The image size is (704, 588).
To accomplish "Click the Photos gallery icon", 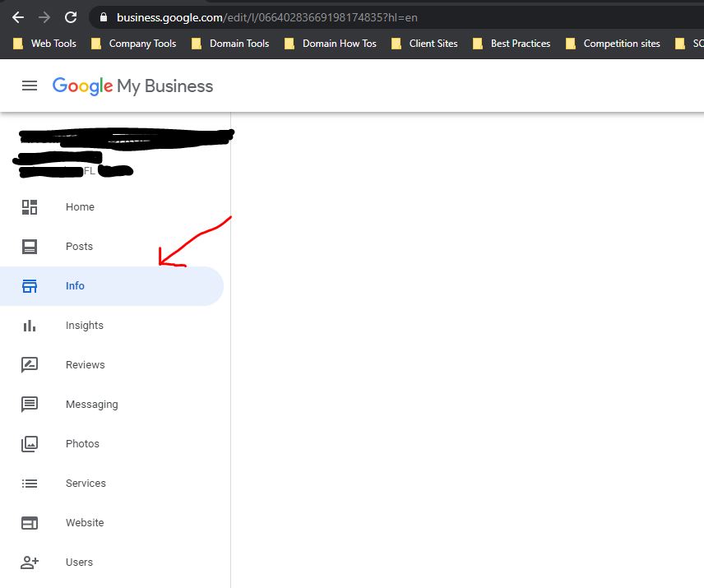I will coord(30,444).
